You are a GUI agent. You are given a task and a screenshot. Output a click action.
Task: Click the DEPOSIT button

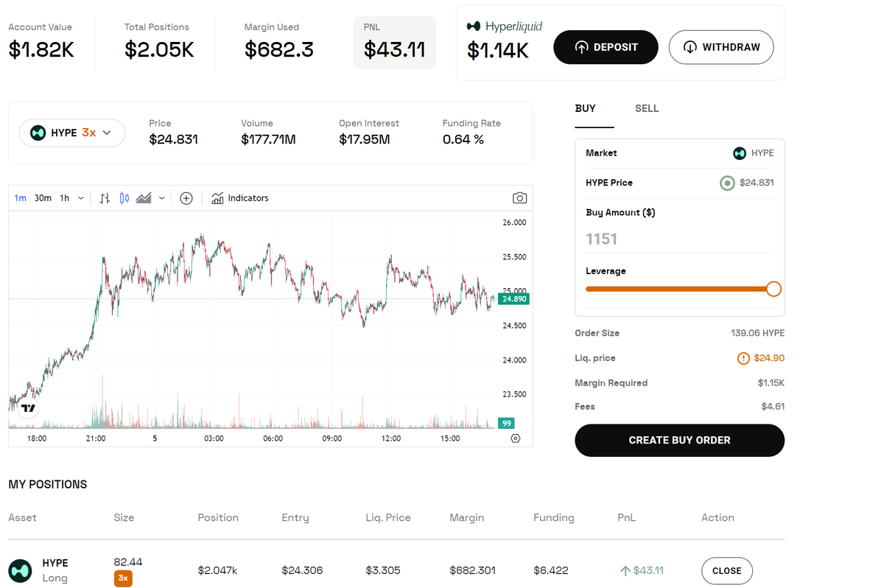click(x=606, y=47)
